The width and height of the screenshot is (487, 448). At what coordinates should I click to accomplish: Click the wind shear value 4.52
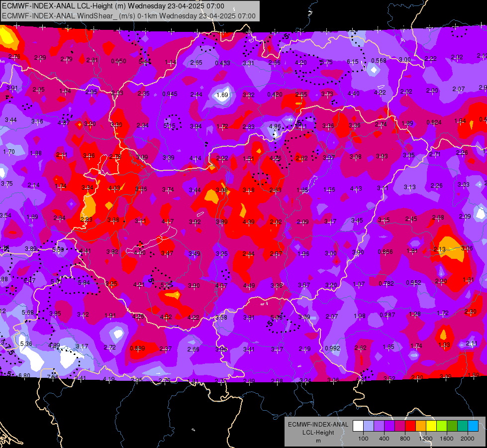pos(166,317)
